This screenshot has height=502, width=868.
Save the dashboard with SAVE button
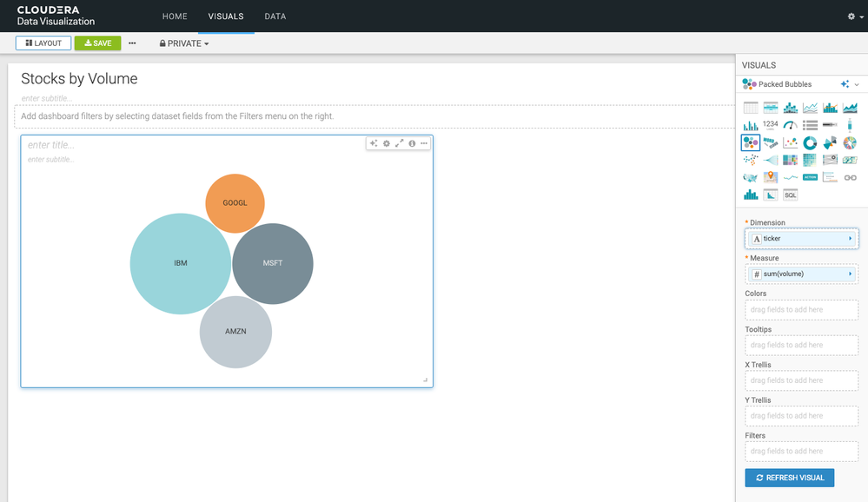click(98, 43)
